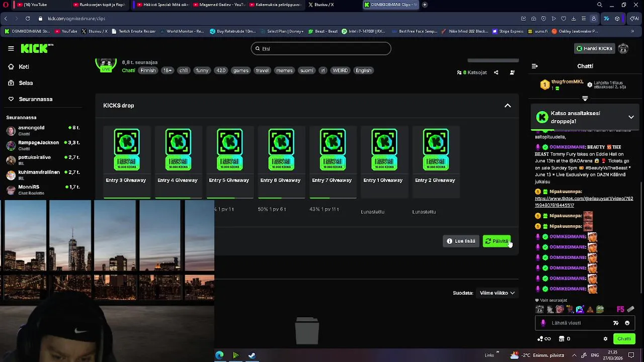Viewport: 644px width, 362px height.
Task: Select the Entry 2 Giveaway drop
Action: point(435,161)
